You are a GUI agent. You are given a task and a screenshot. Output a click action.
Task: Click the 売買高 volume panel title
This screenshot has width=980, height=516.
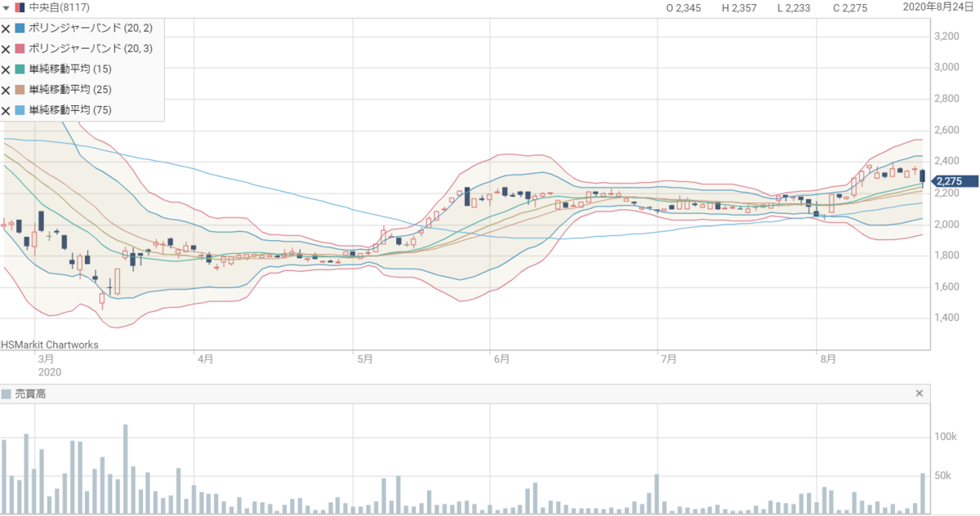pyautogui.click(x=29, y=394)
